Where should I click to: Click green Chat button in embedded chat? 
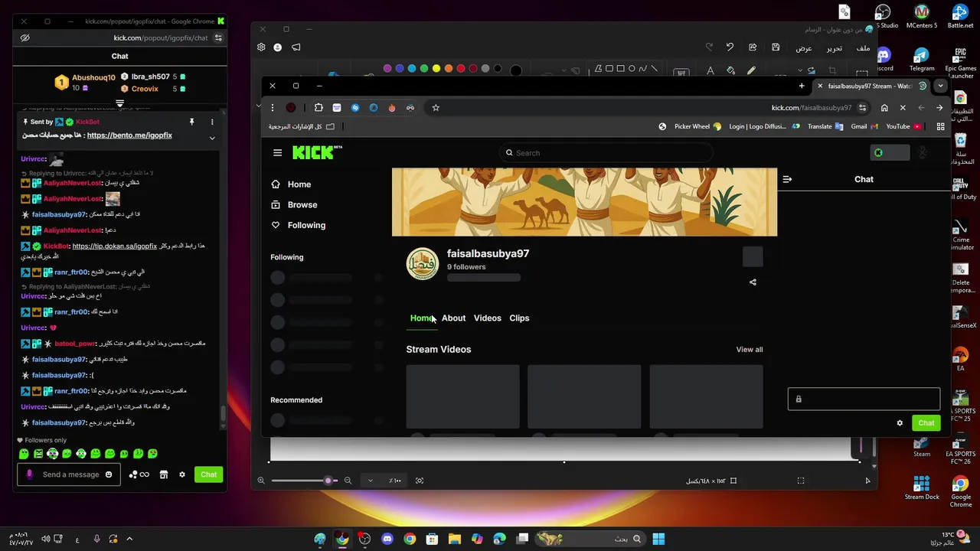[x=926, y=423]
